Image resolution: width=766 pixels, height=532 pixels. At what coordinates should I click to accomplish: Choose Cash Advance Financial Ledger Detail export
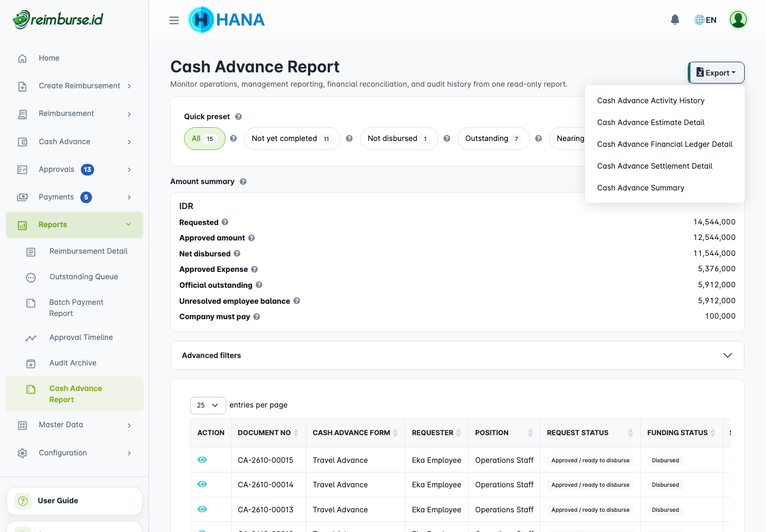coord(665,144)
